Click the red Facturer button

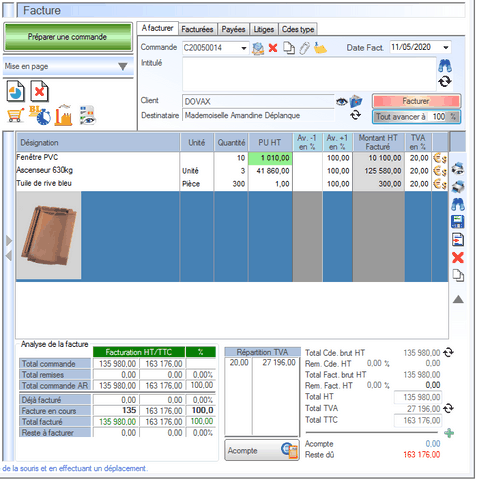(416, 101)
